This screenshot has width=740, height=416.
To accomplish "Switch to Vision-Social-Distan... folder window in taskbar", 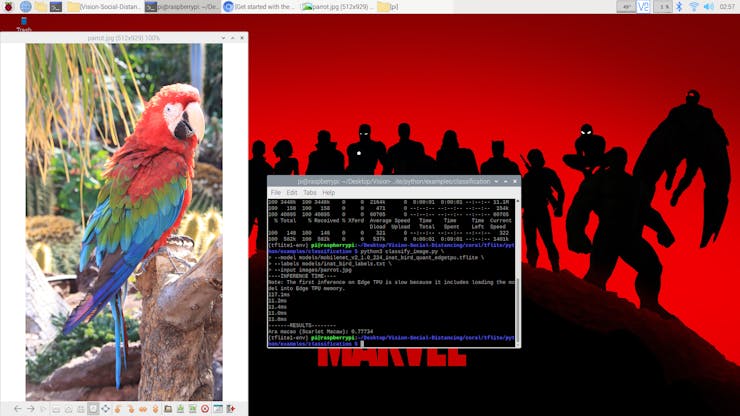I will tap(103, 7).
